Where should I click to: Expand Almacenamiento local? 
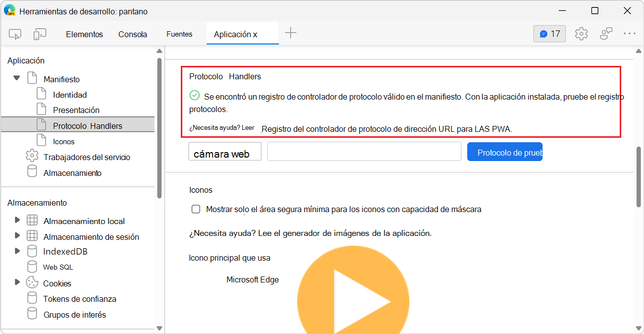[x=18, y=221]
